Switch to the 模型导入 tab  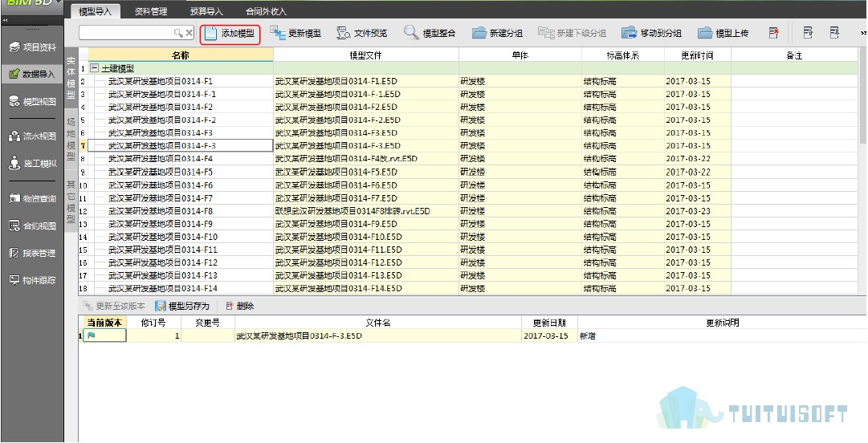[96, 11]
